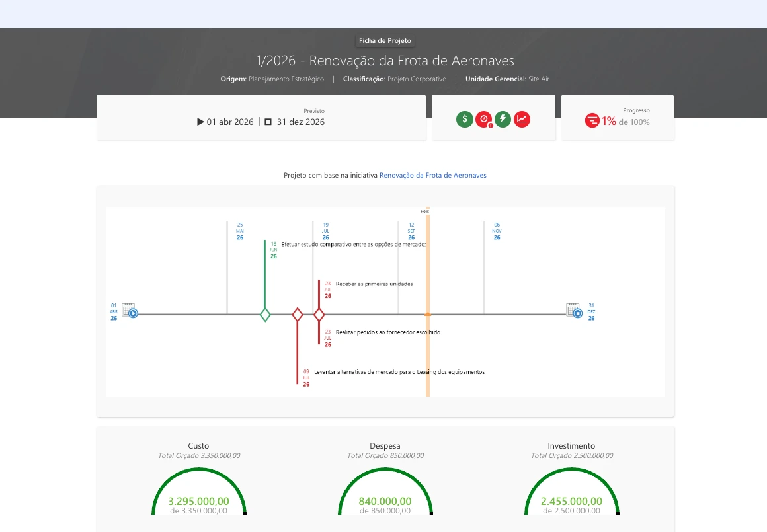Image resolution: width=767 pixels, height=532 pixels.
Task: Click the Custo value 3.295.000,00
Action: point(198,501)
